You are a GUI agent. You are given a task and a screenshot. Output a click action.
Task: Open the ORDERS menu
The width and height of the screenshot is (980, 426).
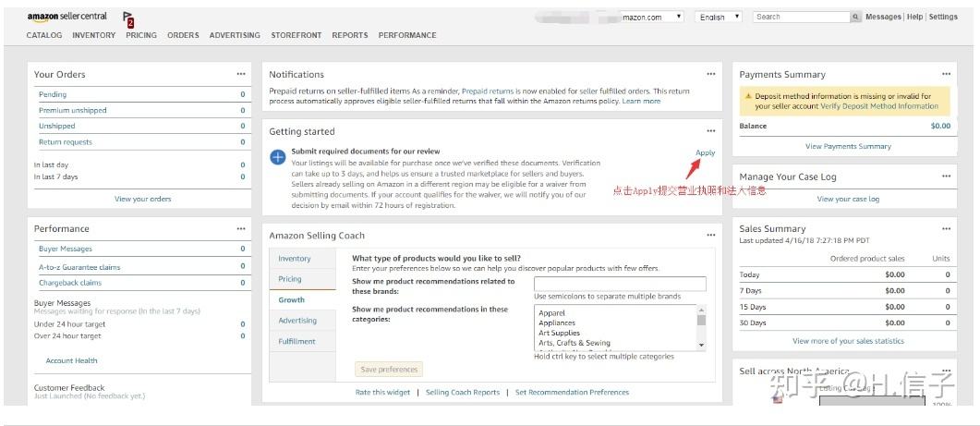pyautogui.click(x=183, y=35)
